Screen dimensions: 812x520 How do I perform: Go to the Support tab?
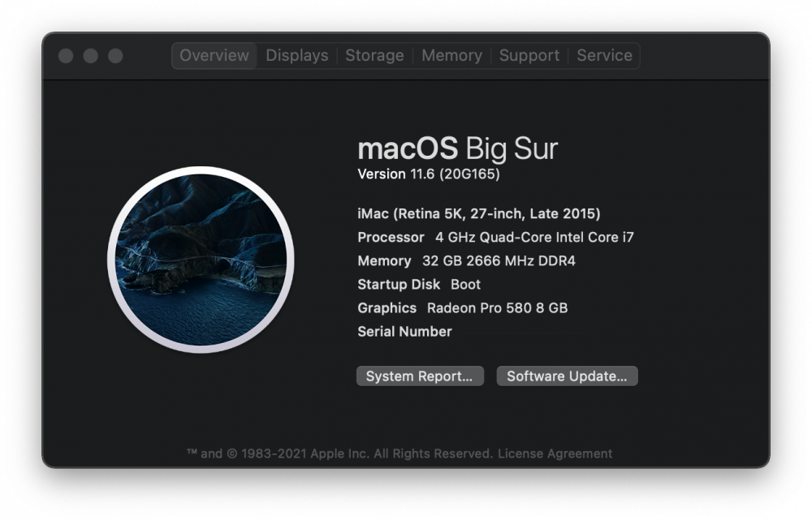click(529, 55)
